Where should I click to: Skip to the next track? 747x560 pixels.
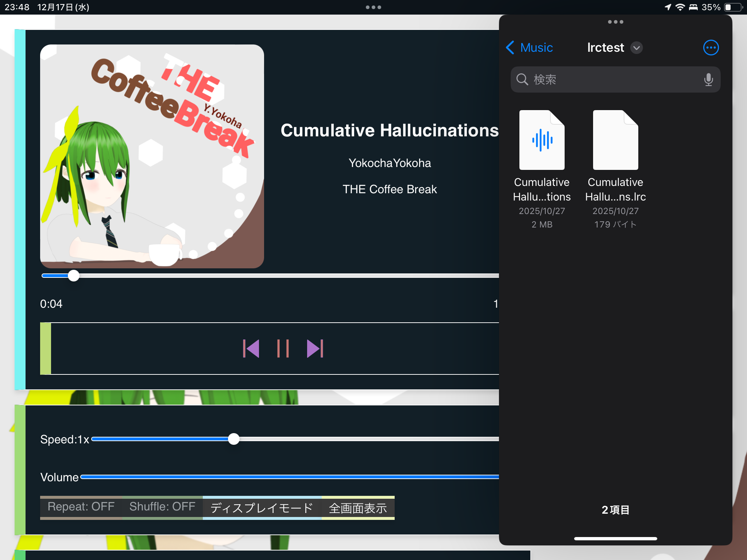tap(315, 349)
